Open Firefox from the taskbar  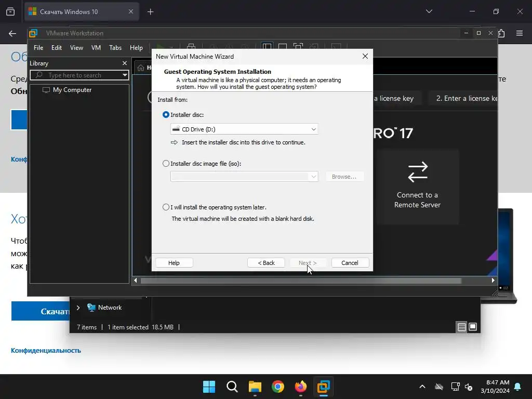pyautogui.click(x=301, y=387)
